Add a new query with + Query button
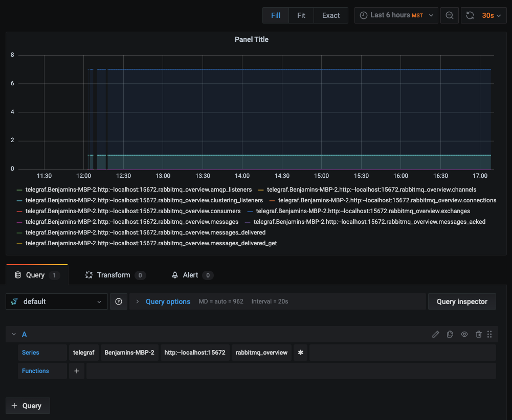 28,406
